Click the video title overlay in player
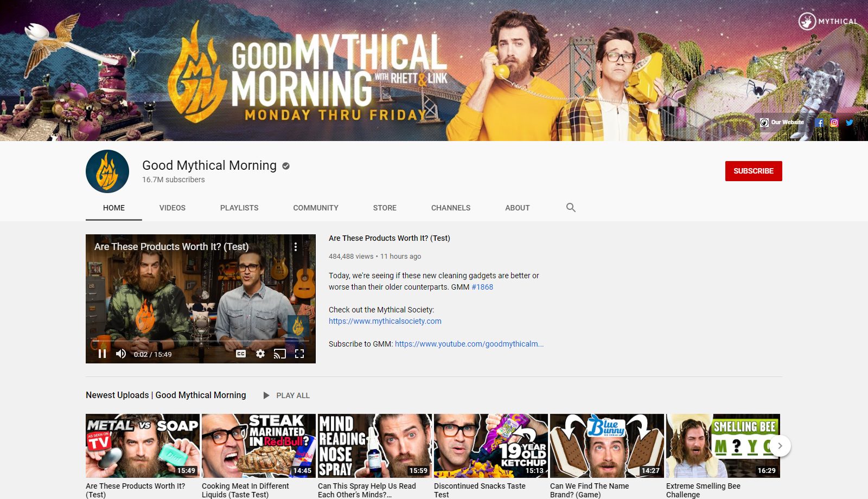The width and height of the screenshot is (868, 499). click(171, 247)
